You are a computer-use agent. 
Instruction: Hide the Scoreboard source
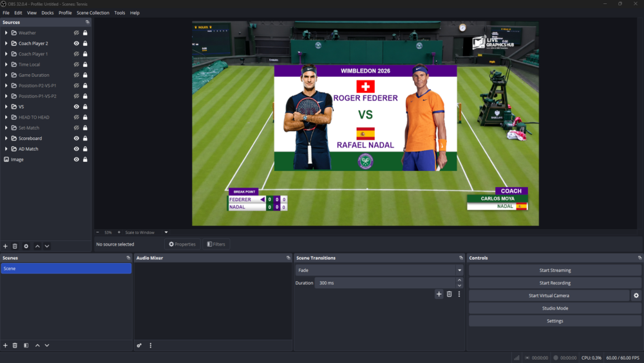point(77,138)
